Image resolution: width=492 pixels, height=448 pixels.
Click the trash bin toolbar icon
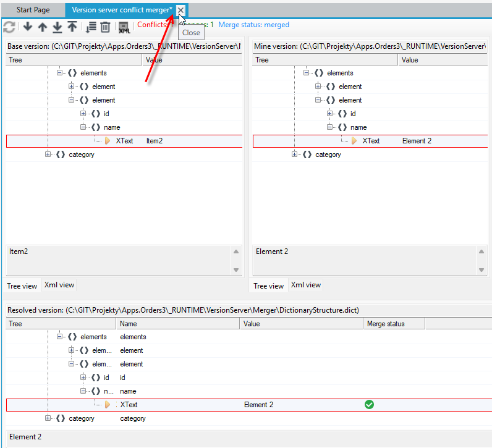coord(105,27)
